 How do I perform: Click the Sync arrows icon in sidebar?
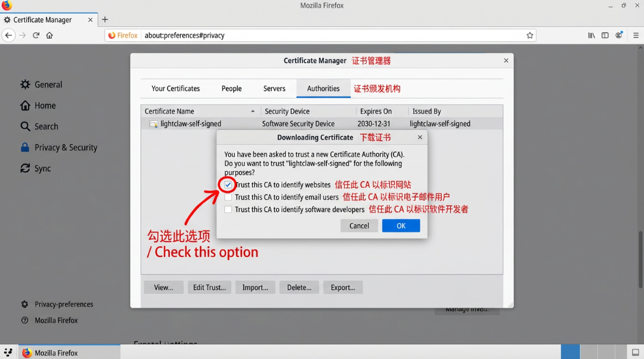(25, 168)
